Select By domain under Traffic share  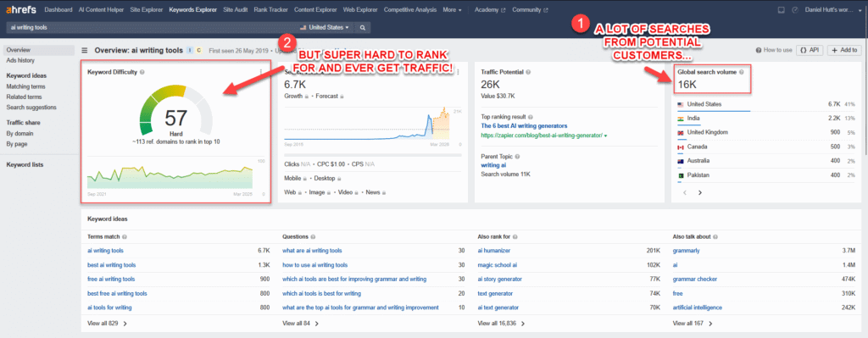20,133
